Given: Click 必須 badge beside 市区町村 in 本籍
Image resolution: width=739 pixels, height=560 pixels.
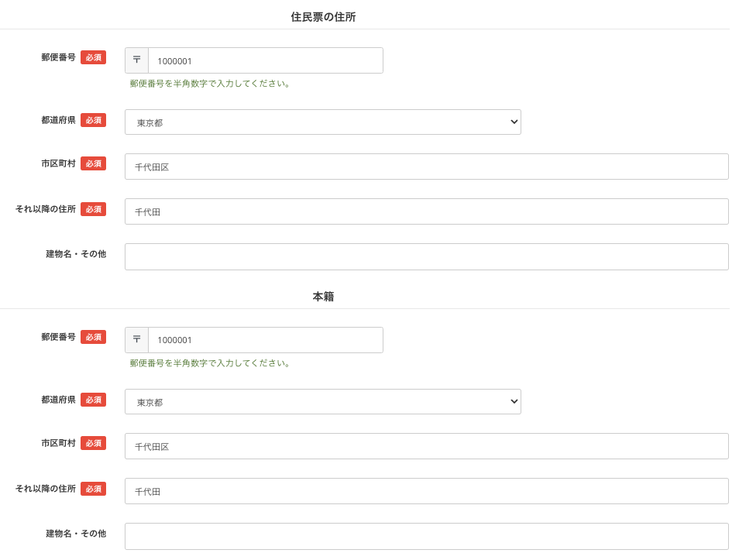Looking at the screenshot, I should (93, 443).
